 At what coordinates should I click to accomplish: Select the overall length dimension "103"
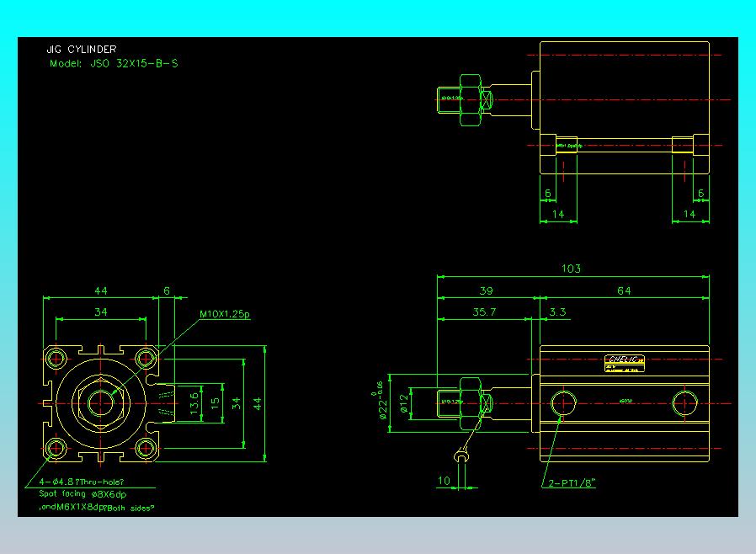point(571,269)
